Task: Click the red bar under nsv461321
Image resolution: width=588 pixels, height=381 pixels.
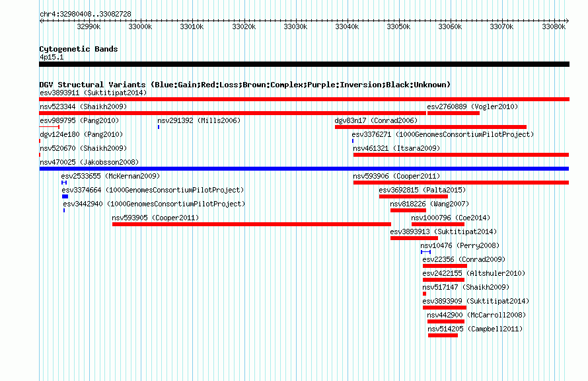Action: [x=461, y=155]
